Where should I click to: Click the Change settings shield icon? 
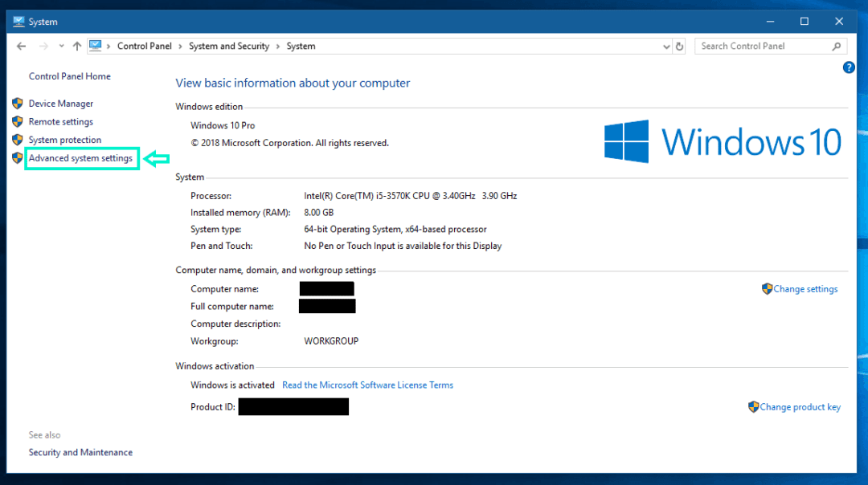coord(766,288)
